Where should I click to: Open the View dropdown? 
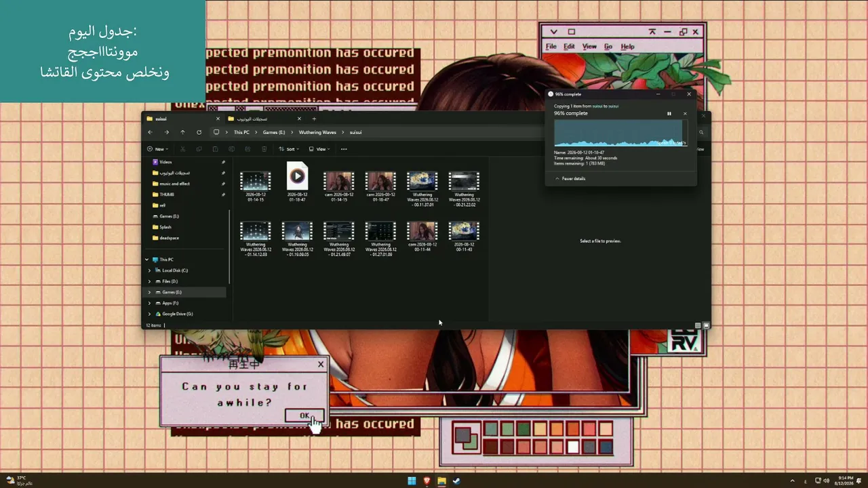pyautogui.click(x=319, y=149)
